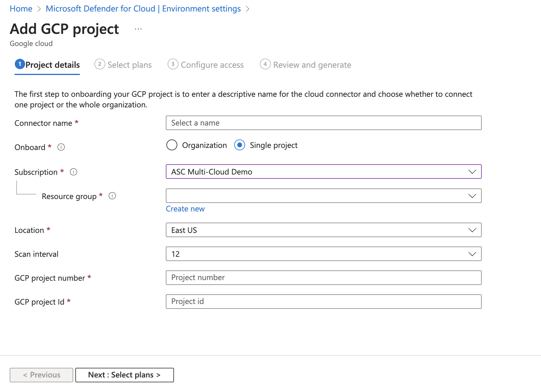
Task: Select the Single project radio button
Action: point(240,145)
